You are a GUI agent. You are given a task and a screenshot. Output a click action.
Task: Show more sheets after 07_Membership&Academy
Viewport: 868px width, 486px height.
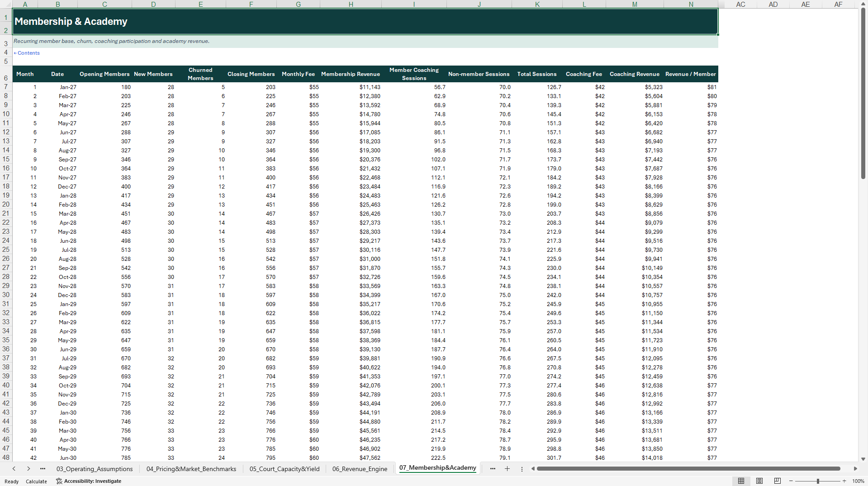click(x=493, y=469)
